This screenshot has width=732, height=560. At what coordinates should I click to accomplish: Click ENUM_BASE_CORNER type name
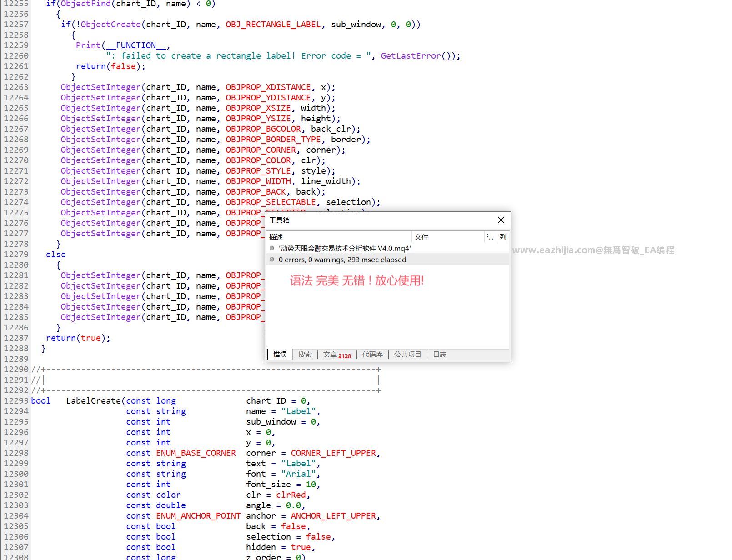point(196,453)
